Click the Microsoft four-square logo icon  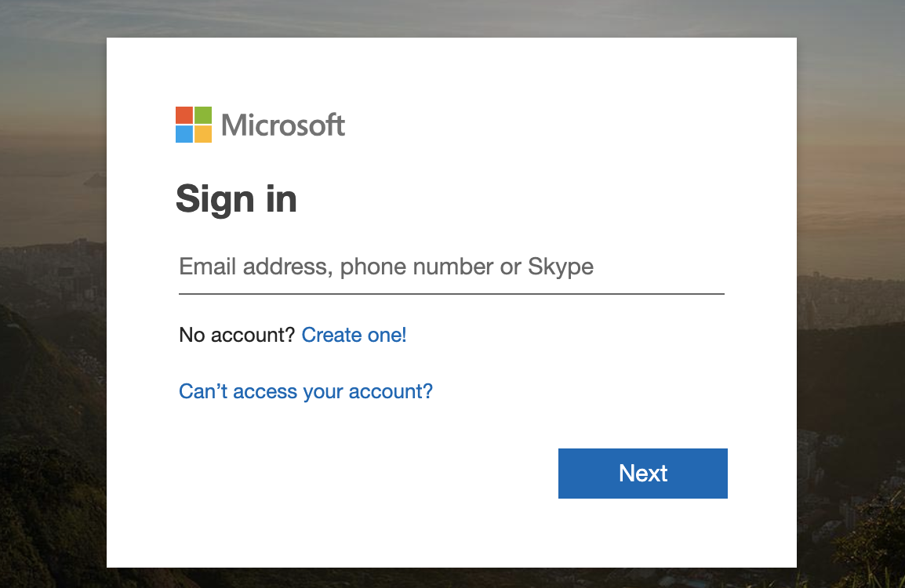coord(194,125)
